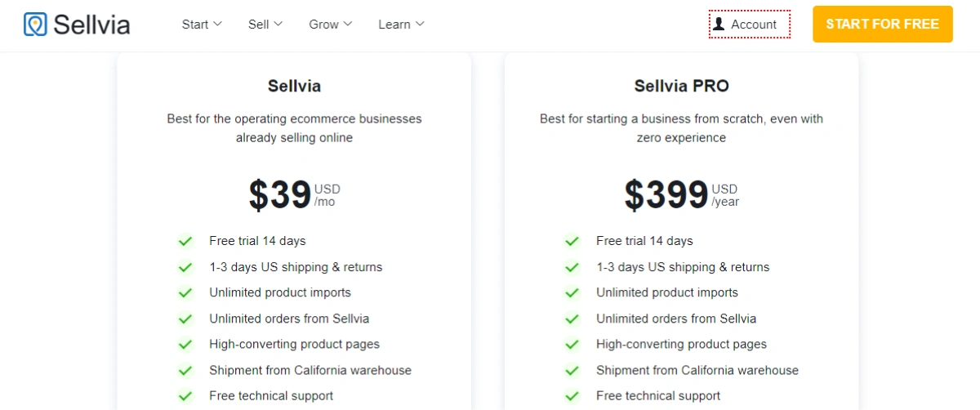Click checkmark next to PRO Shipment from California warehouse
This screenshot has width=980, height=410.
coord(572,370)
